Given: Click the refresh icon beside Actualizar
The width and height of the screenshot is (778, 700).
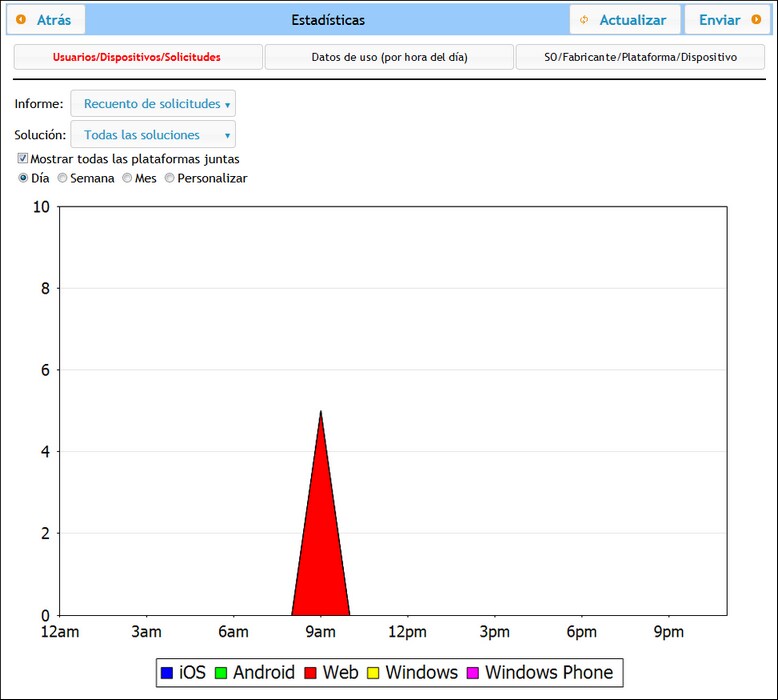Looking at the screenshot, I should (x=585, y=20).
